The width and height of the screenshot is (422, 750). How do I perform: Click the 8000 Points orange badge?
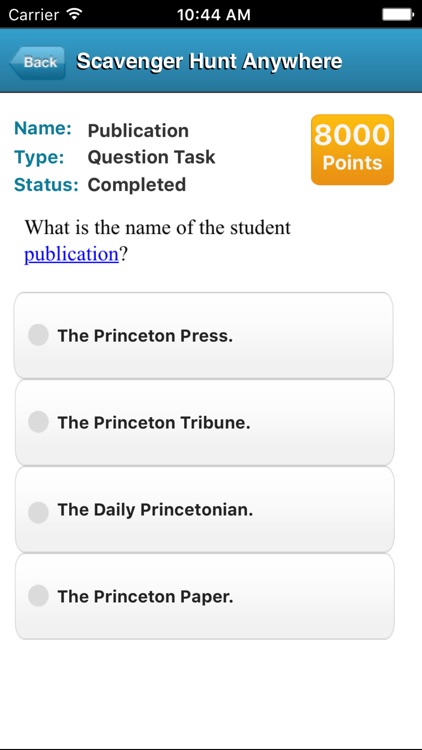point(352,149)
